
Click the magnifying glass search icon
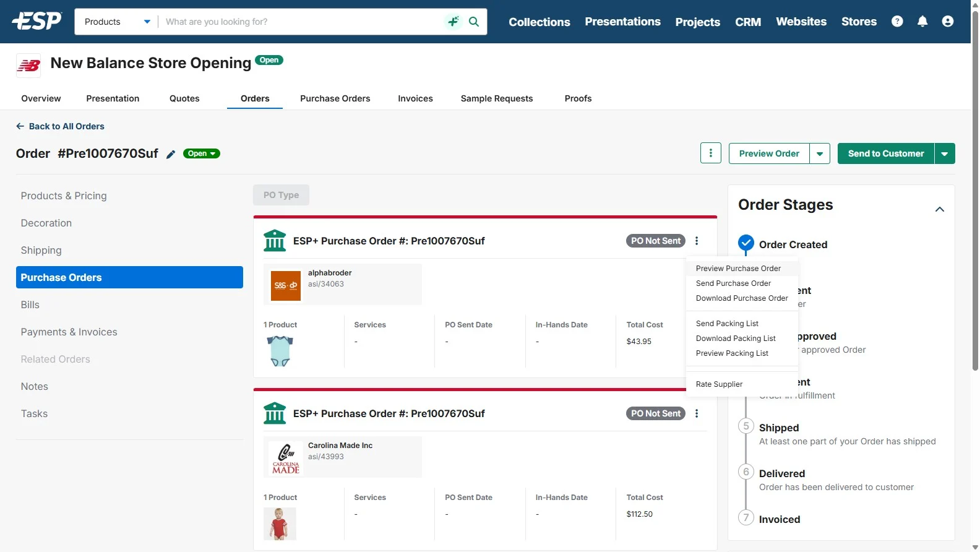pyautogui.click(x=474, y=22)
